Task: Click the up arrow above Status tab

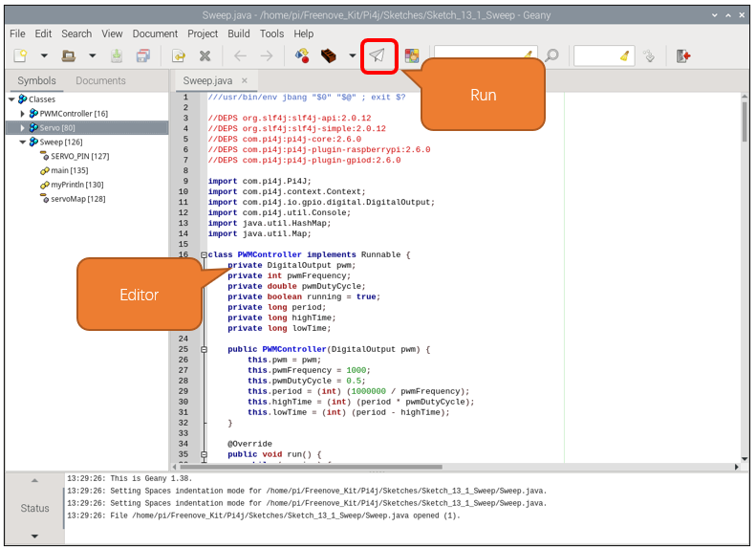Action: [34, 480]
